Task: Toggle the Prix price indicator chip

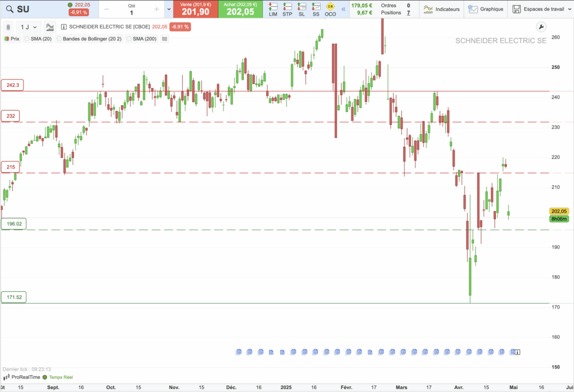Action: click(12, 39)
